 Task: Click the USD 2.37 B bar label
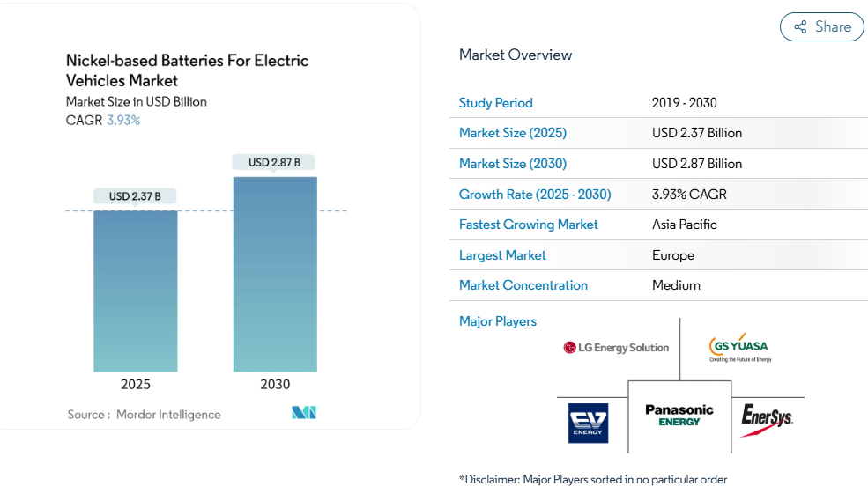point(135,196)
